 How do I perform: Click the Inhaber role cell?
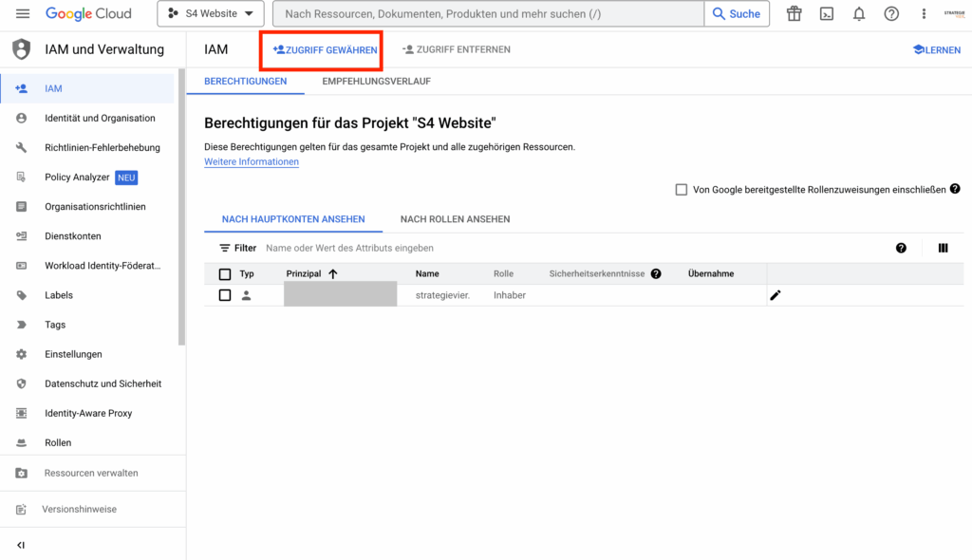pos(510,295)
